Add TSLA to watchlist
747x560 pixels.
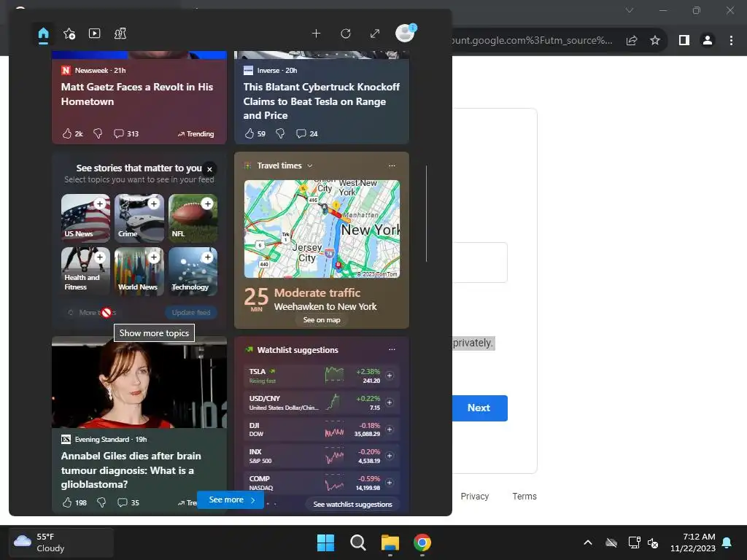390,376
